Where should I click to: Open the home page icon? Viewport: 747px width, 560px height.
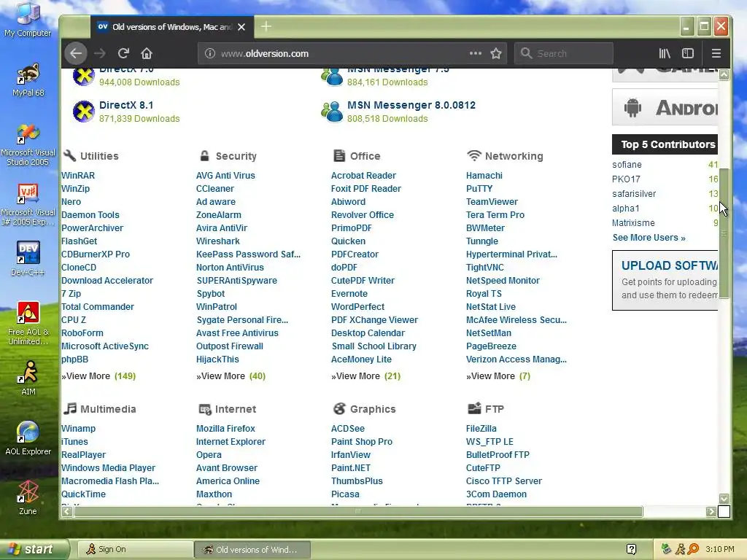(147, 53)
